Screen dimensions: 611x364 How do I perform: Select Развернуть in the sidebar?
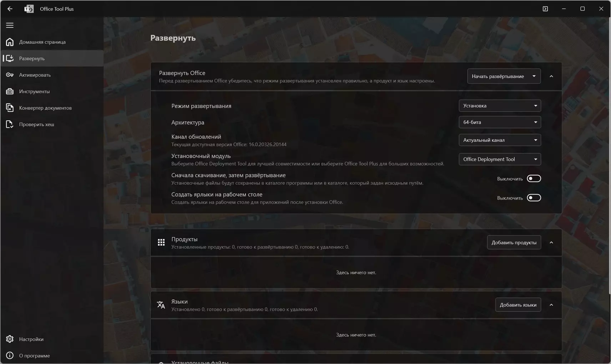[x=52, y=58]
